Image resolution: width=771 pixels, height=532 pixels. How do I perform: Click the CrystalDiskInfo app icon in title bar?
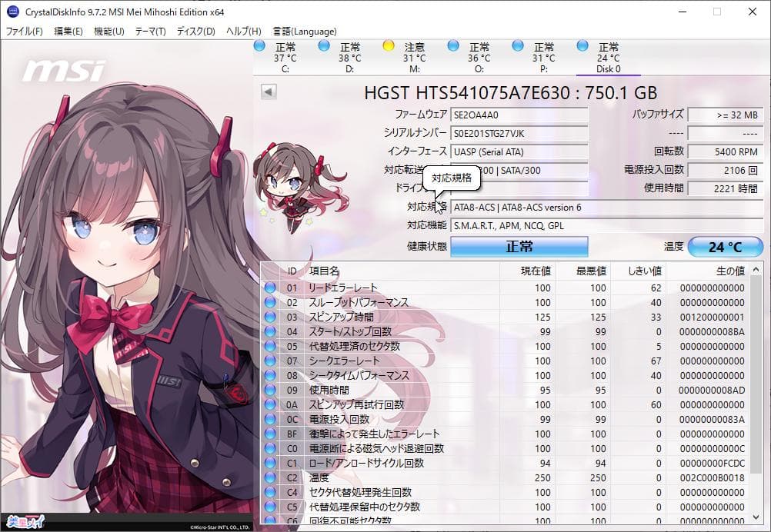coord(13,12)
